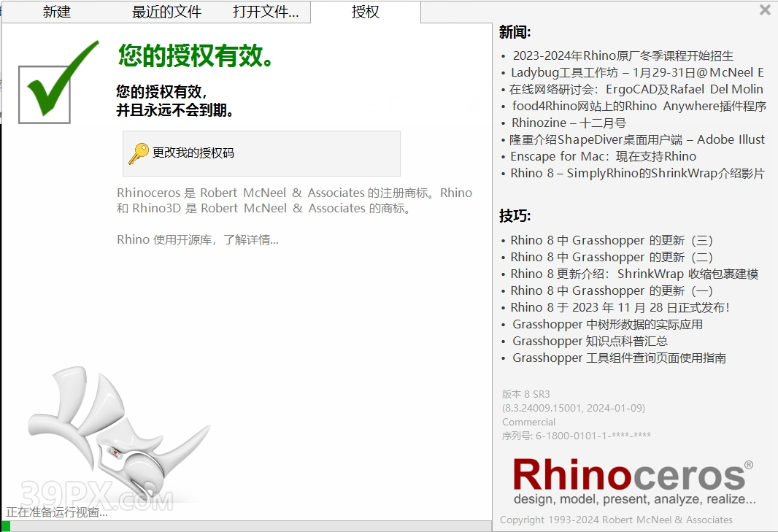Click the 版本 8 SR3 version text
The height and width of the screenshot is (532, 778).
(526, 394)
